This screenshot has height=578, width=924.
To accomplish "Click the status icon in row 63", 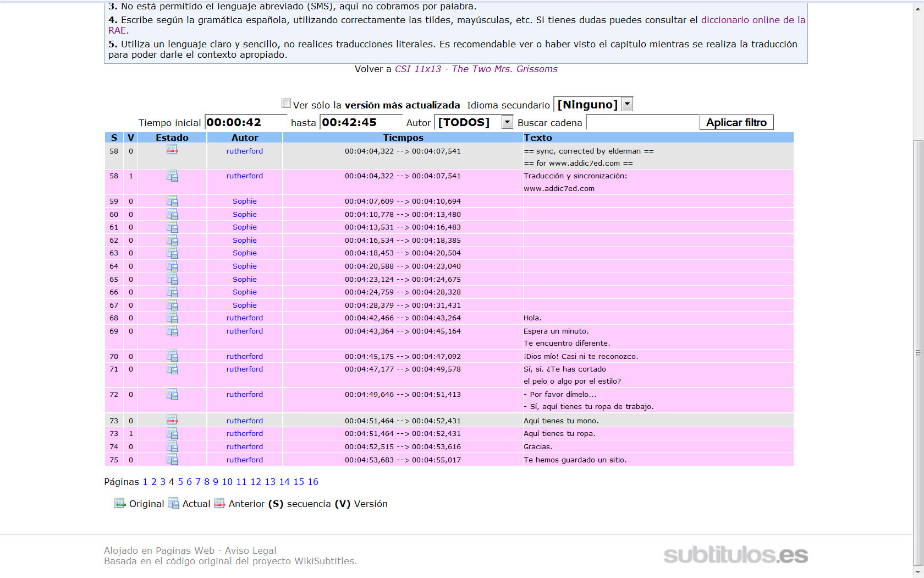I will click(172, 253).
